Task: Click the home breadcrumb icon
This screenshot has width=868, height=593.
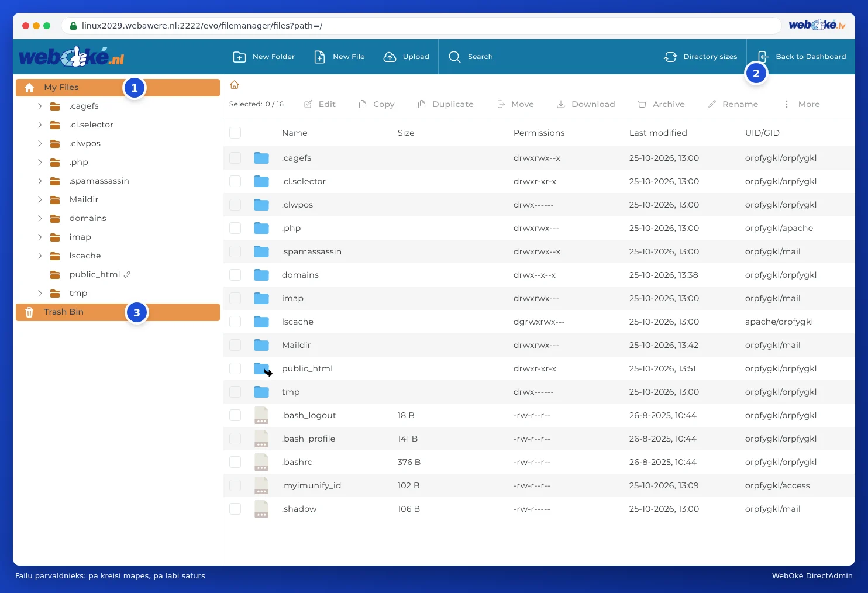Action: (x=235, y=85)
